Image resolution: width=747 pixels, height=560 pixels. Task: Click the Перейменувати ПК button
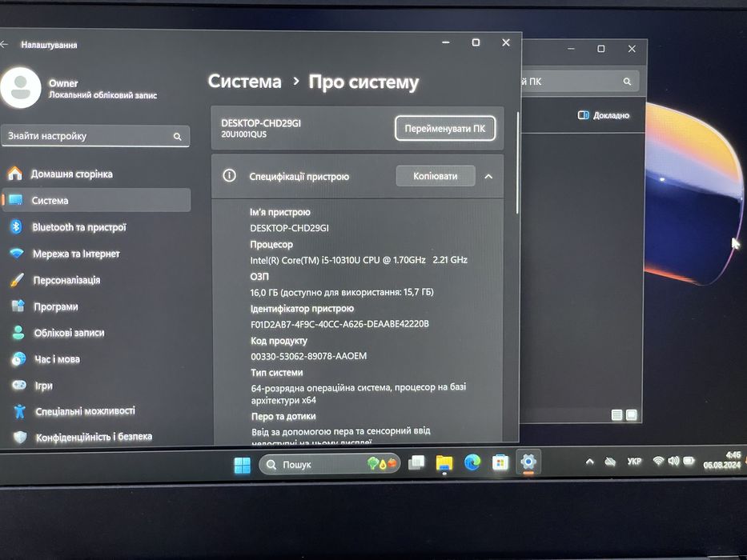(x=445, y=129)
